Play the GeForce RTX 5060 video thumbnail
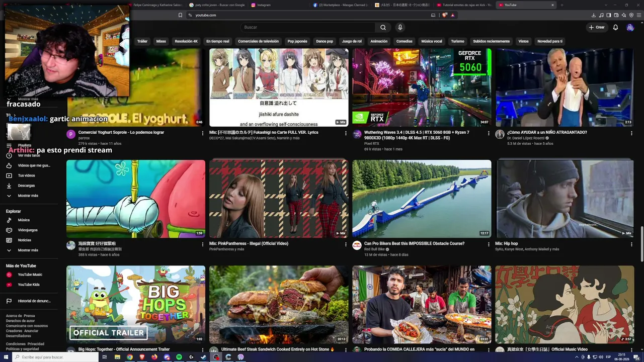Image resolution: width=644 pixels, height=362 pixels. [x=422, y=87]
